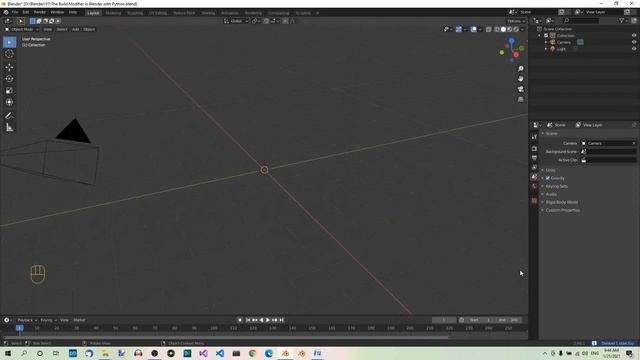Viewport: 640px width, 360px height.
Task: Click the navigation axis gizmo
Action: click(x=512, y=50)
